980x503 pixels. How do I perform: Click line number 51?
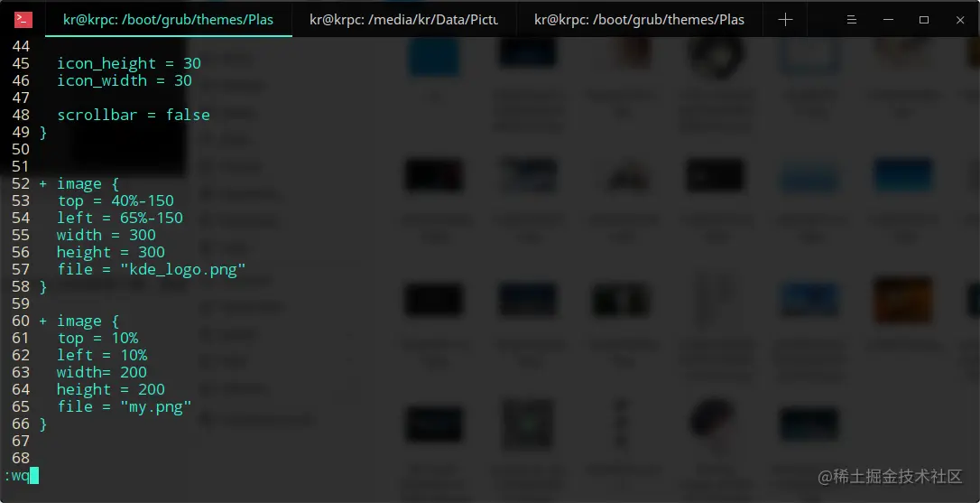click(21, 166)
